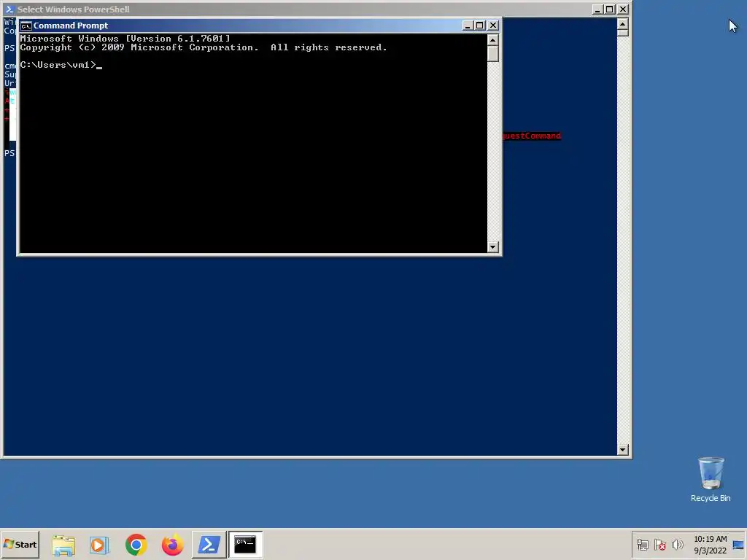
Task: Select the Command Prompt taskbar button
Action: point(245,545)
